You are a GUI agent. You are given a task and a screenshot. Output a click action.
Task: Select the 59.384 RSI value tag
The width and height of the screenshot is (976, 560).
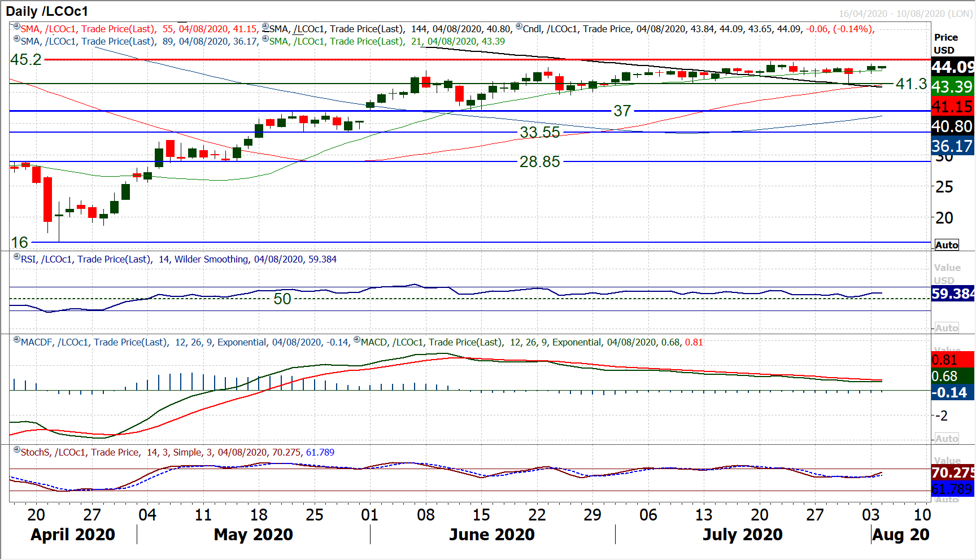coord(953,294)
